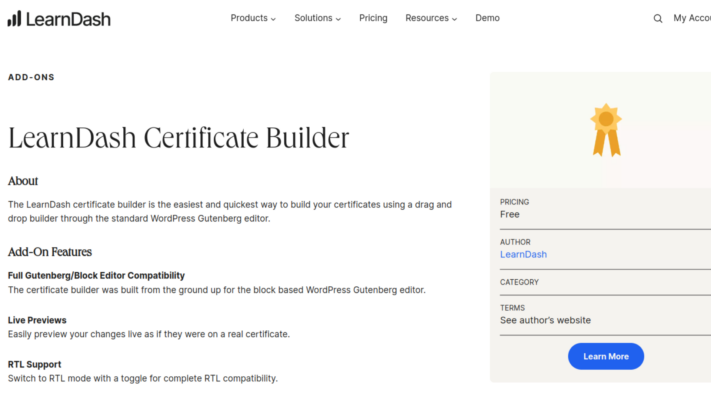Click the text about RTL mode toggle
This screenshot has height=400, width=711.
(143, 378)
